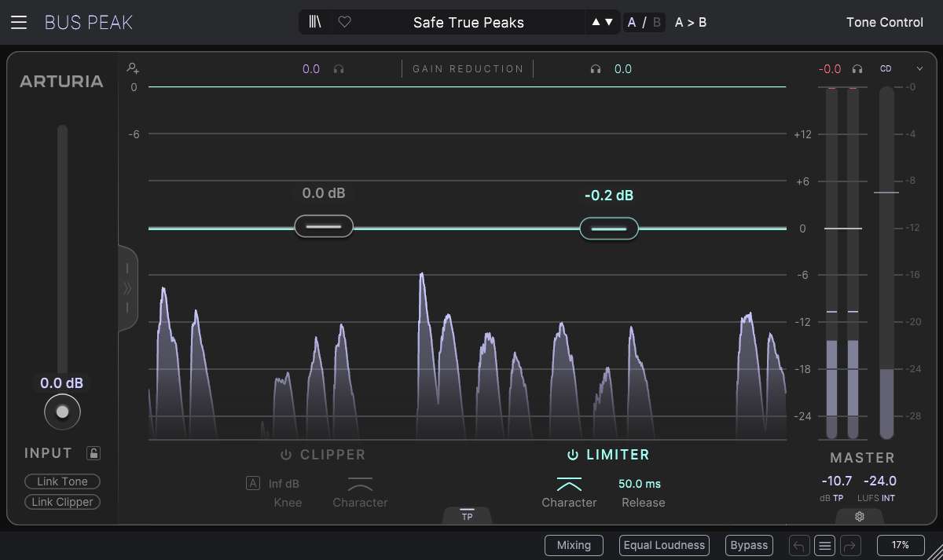Open the Tone Control panel
The height and width of the screenshot is (560, 943).
(884, 22)
